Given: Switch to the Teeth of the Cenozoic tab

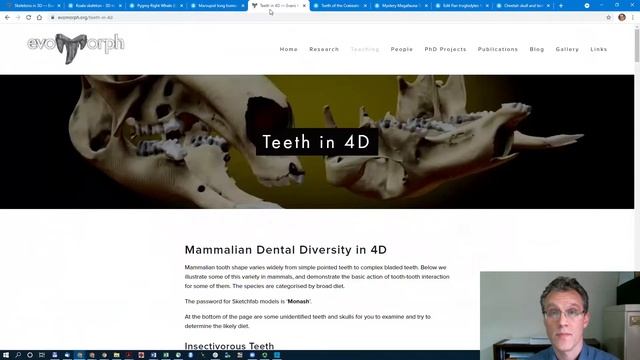Looking at the screenshot, I should pos(340,6).
